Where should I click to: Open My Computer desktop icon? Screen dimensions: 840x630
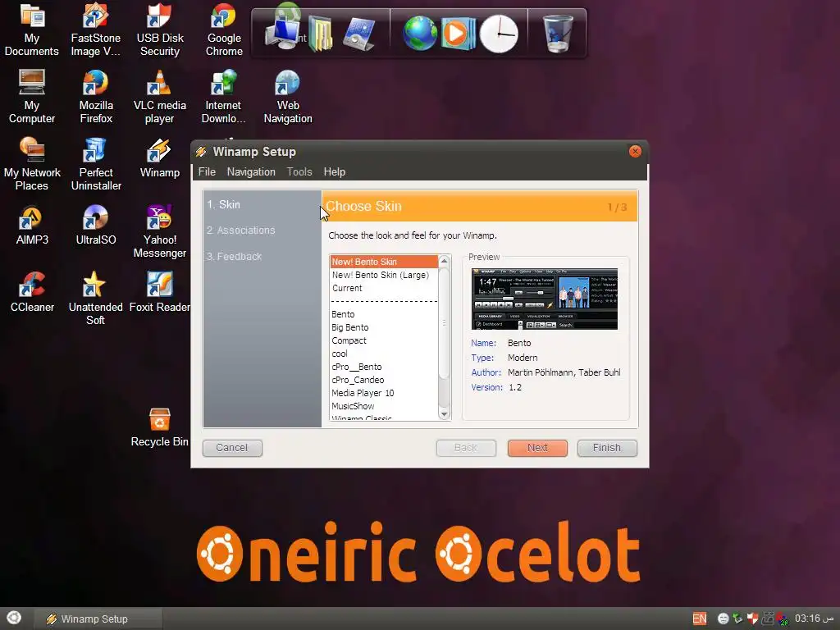(32, 97)
